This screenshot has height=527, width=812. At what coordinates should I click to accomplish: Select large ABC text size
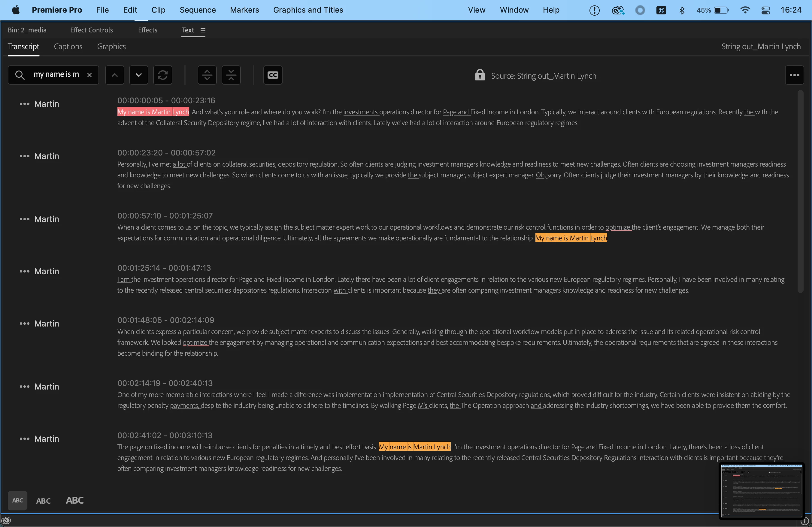point(75,500)
